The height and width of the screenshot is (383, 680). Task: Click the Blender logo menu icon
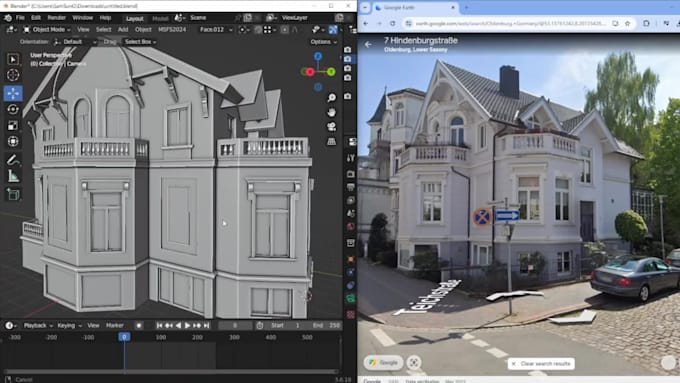click(x=8, y=18)
